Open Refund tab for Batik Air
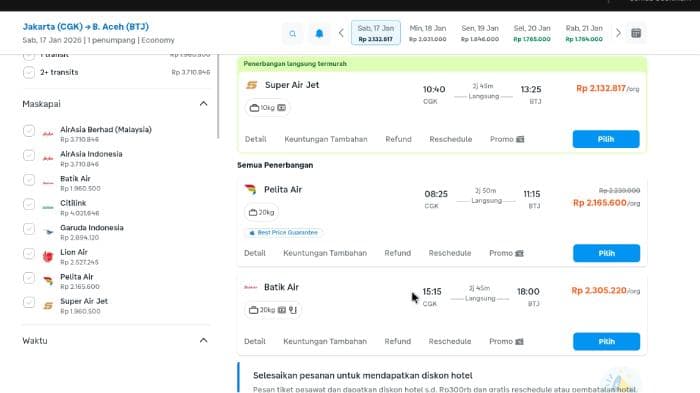 (x=397, y=341)
